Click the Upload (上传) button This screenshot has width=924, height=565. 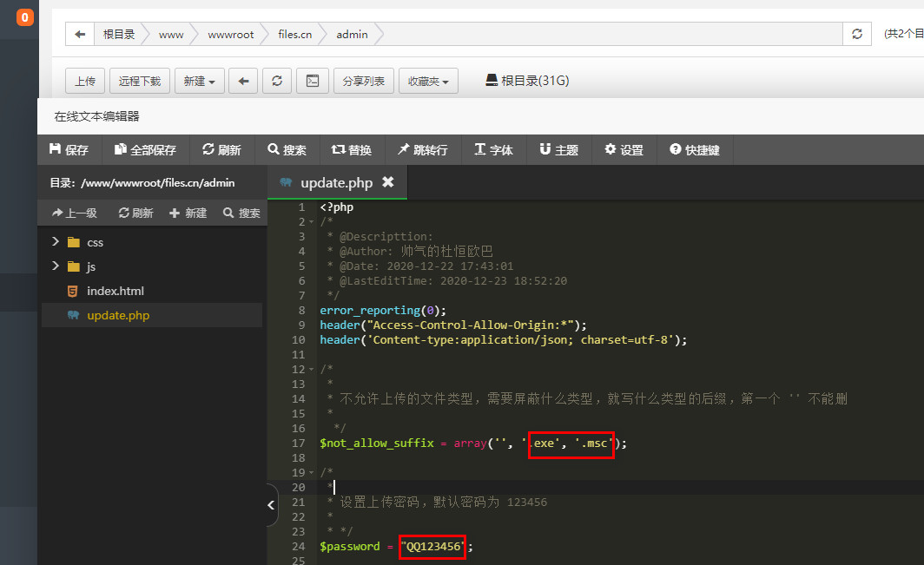tap(85, 81)
